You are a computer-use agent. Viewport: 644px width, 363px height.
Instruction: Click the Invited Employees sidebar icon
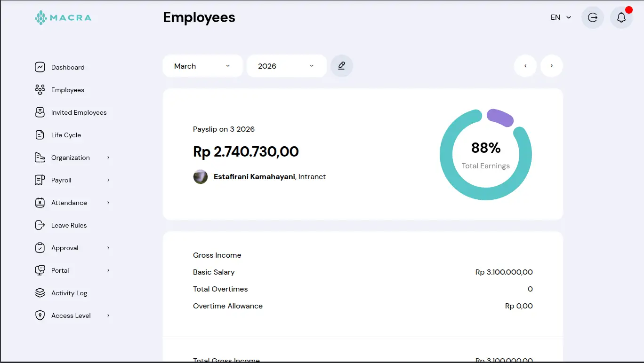(x=40, y=112)
